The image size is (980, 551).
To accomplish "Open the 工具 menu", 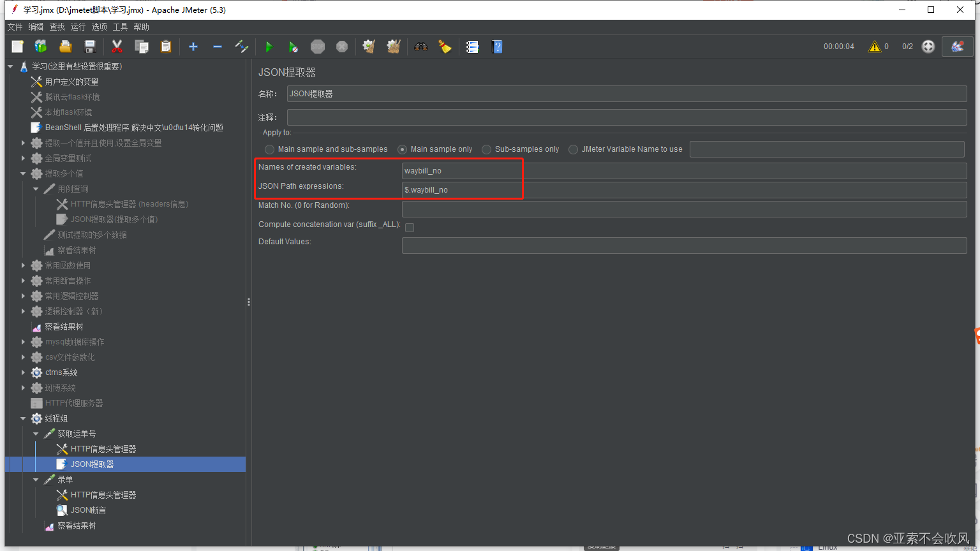I will click(x=120, y=27).
